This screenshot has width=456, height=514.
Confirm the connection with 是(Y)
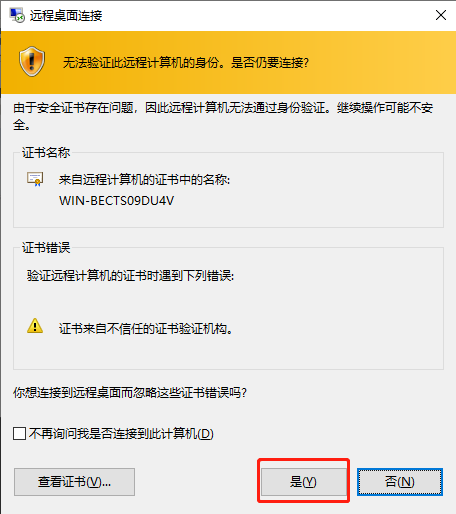pyautogui.click(x=303, y=482)
